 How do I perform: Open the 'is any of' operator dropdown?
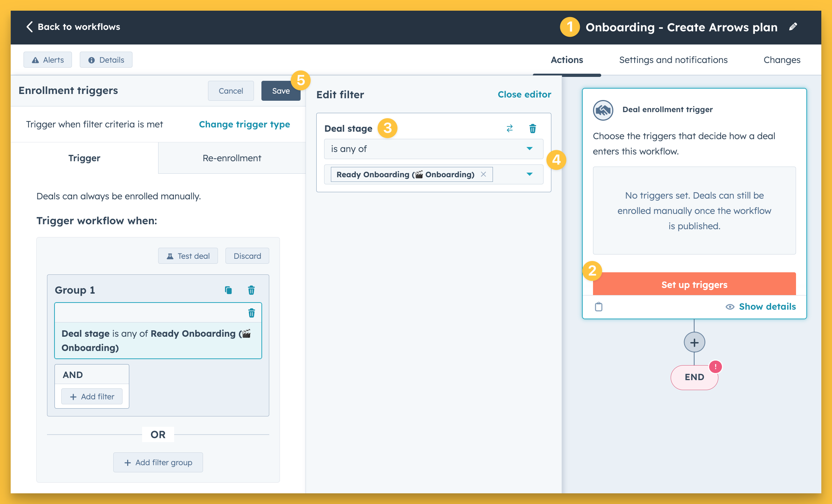(x=433, y=149)
